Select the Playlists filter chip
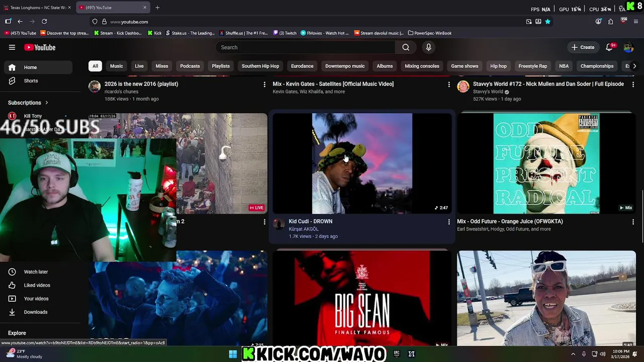Image resolution: width=644 pixels, height=362 pixels. (221, 66)
